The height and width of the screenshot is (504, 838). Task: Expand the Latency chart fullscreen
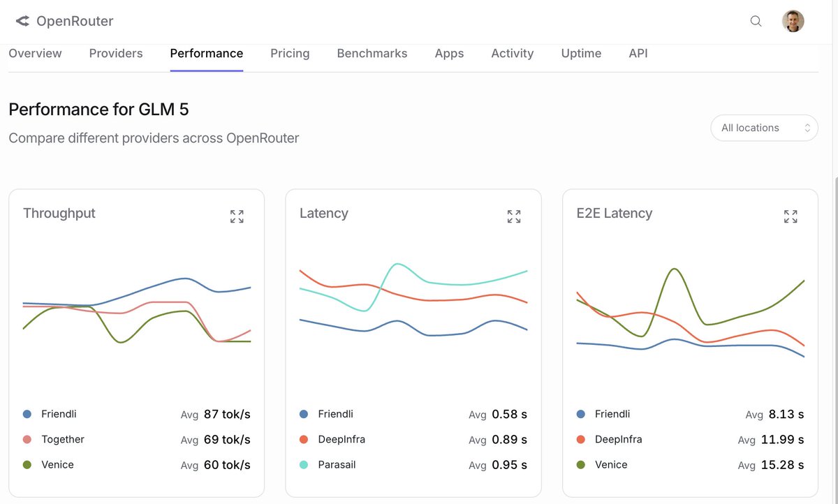coord(514,216)
